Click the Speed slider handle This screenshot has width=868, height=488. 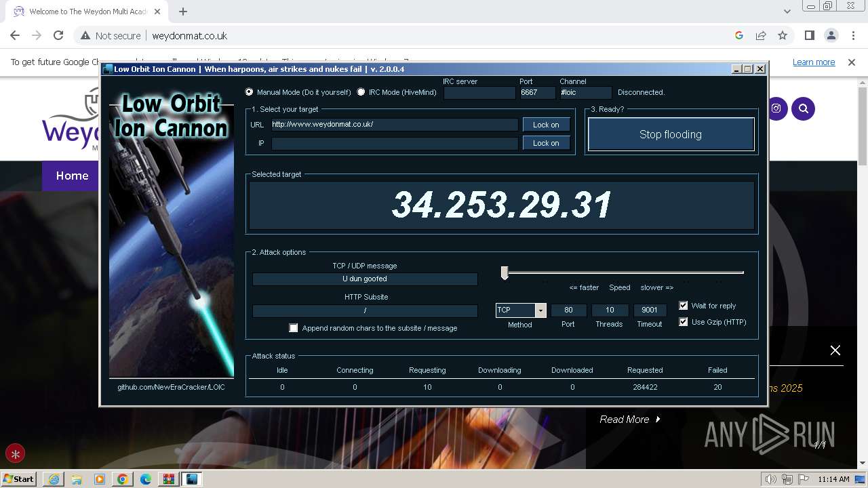[x=505, y=272]
